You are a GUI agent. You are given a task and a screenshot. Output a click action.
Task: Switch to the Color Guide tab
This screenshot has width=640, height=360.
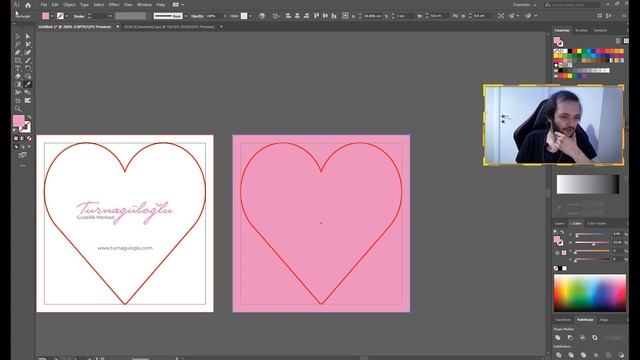597,224
